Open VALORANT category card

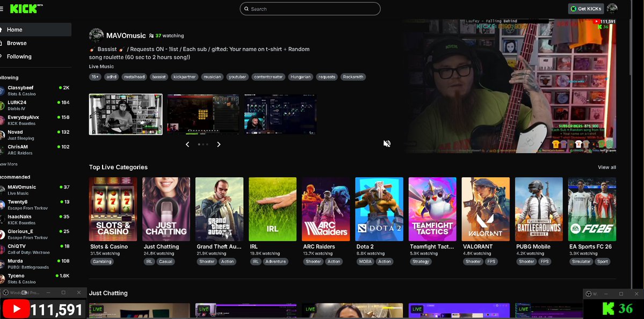point(486,209)
